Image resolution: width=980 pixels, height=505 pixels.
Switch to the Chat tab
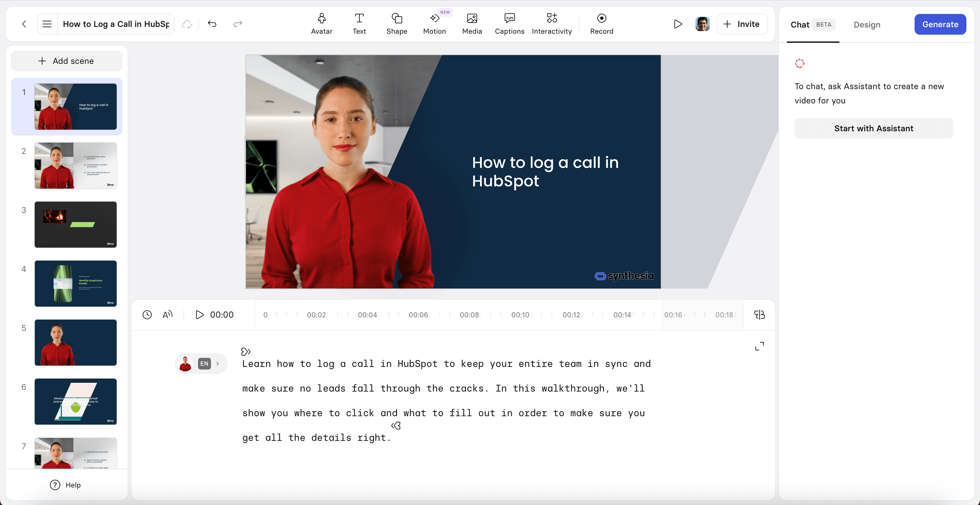pyautogui.click(x=812, y=25)
